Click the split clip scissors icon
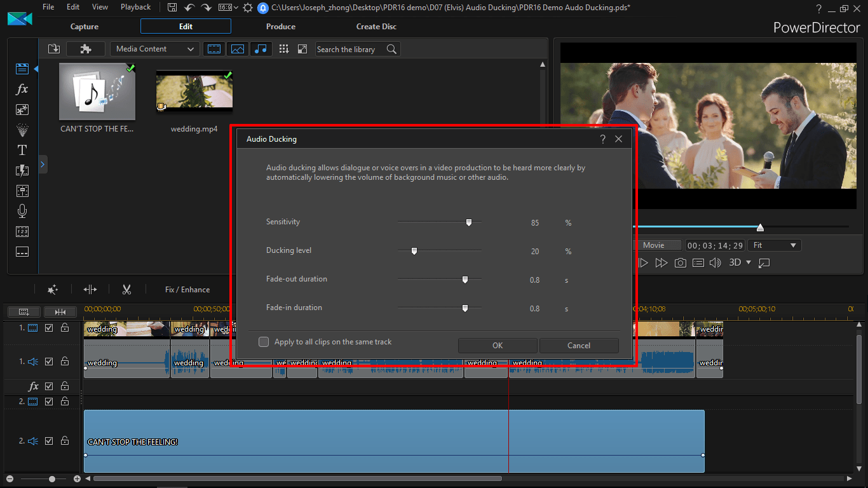The width and height of the screenshot is (868, 488). pyautogui.click(x=126, y=290)
